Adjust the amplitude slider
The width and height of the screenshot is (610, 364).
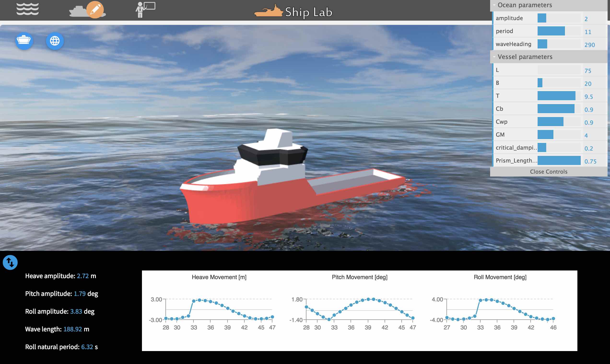coord(559,18)
